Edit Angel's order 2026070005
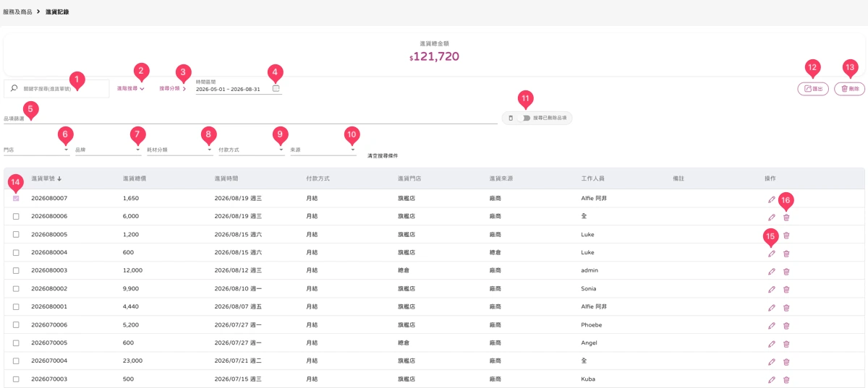 [x=772, y=343]
